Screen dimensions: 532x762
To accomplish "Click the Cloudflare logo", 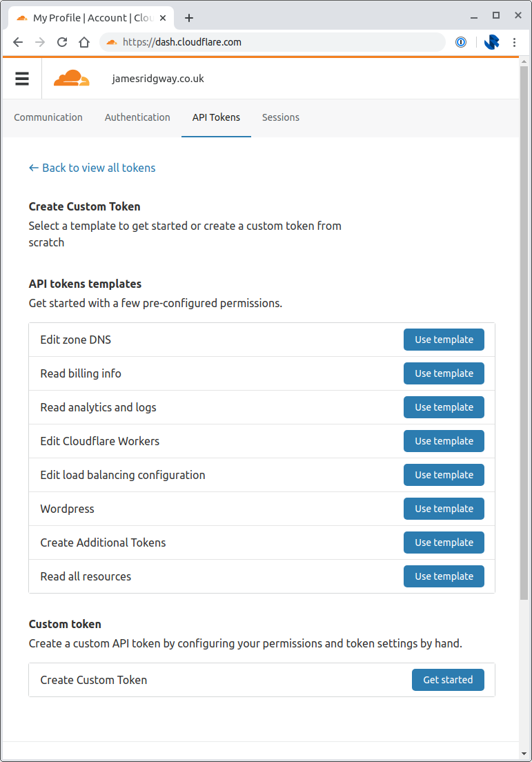I will tap(72, 79).
